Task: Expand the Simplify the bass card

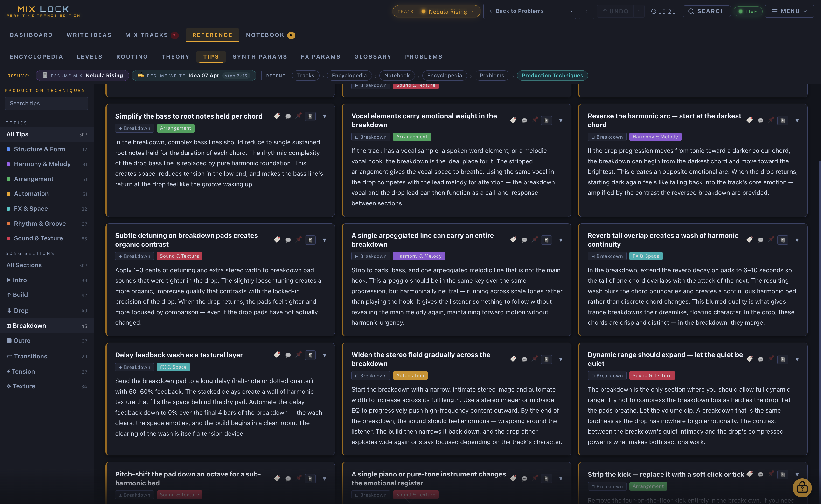Action: (x=325, y=116)
